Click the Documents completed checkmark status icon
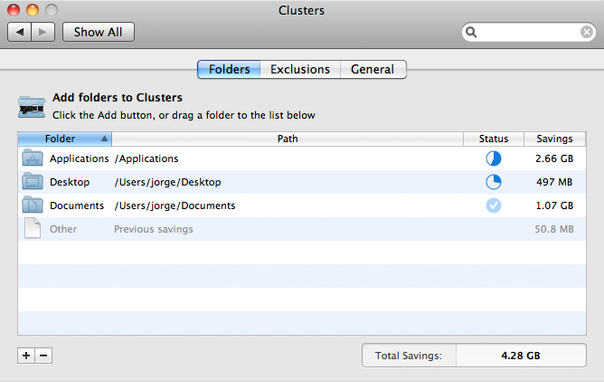 tap(493, 205)
